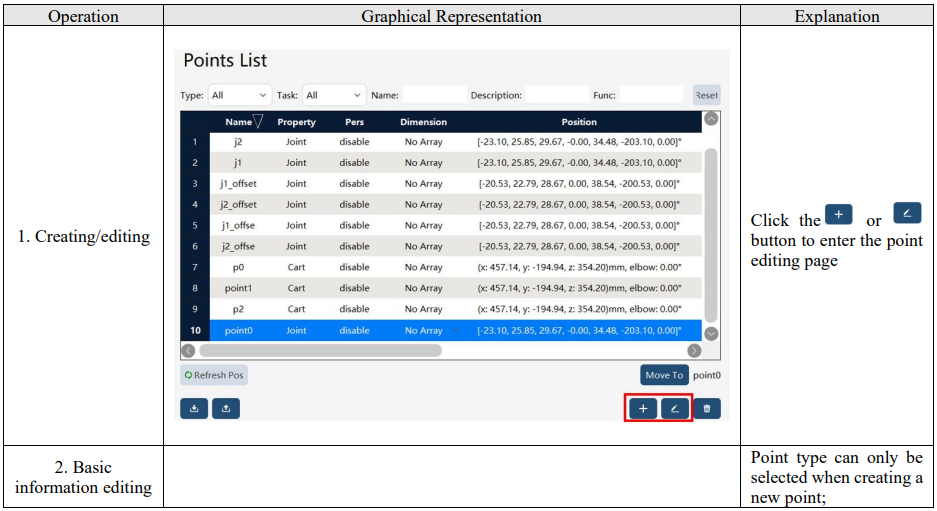This screenshot has width=937, height=511.
Task: Click the disable Pers cell of row j1
Action: coord(354,163)
